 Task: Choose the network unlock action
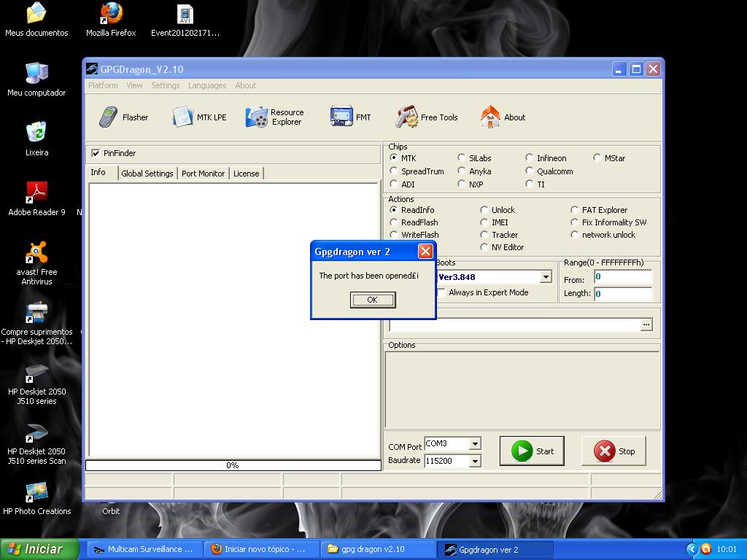[x=575, y=234]
